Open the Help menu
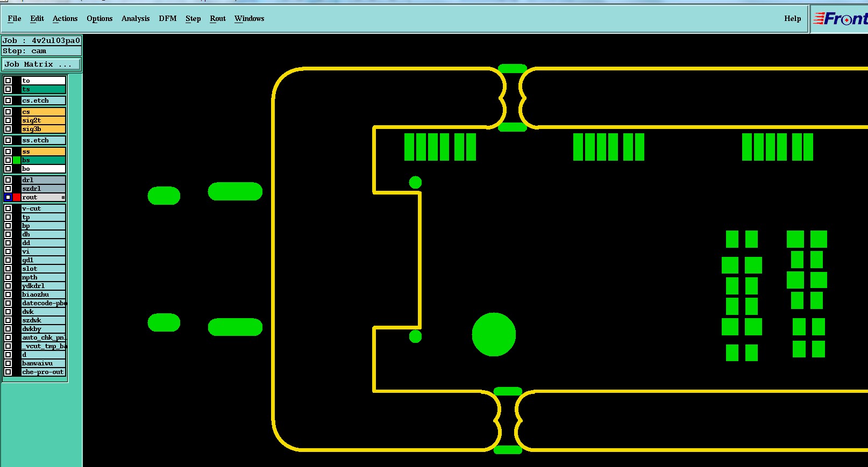 click(792, 18)
